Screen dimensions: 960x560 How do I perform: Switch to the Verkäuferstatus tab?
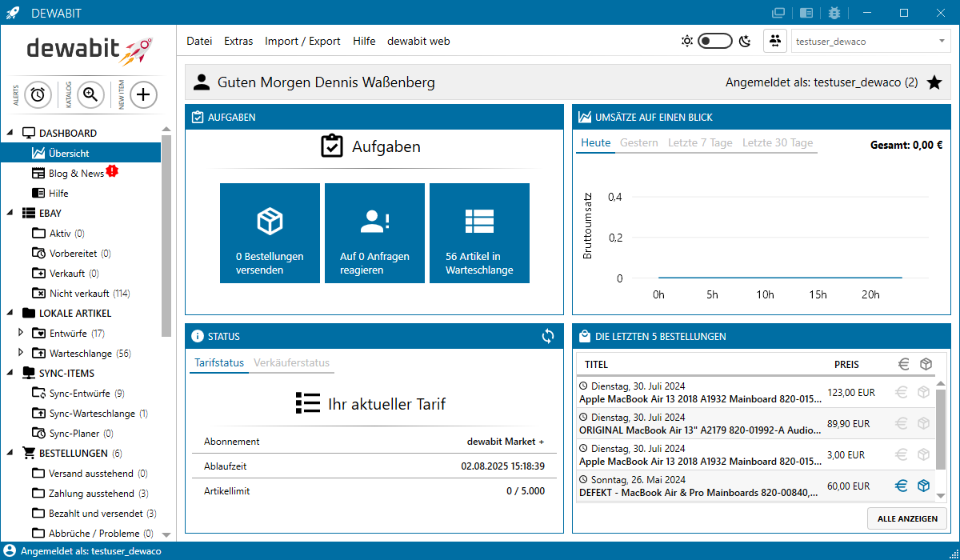[291, 362]
